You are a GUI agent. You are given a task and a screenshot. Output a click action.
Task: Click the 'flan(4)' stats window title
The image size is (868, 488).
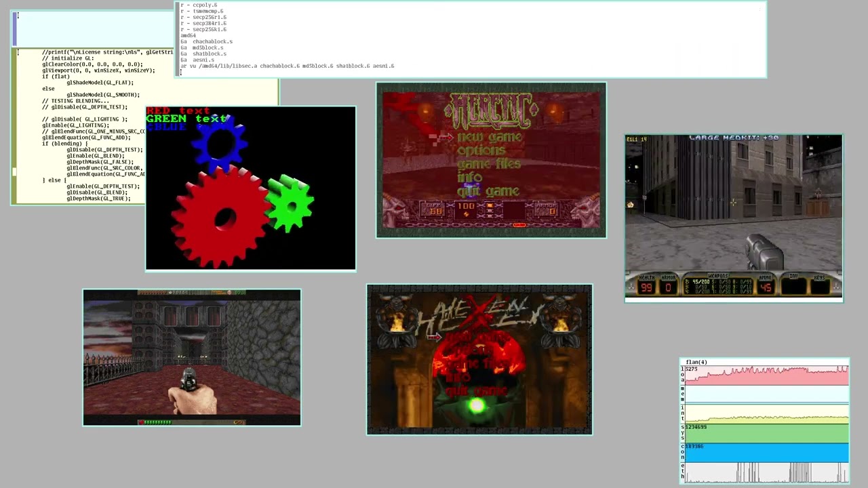(696, 362)
